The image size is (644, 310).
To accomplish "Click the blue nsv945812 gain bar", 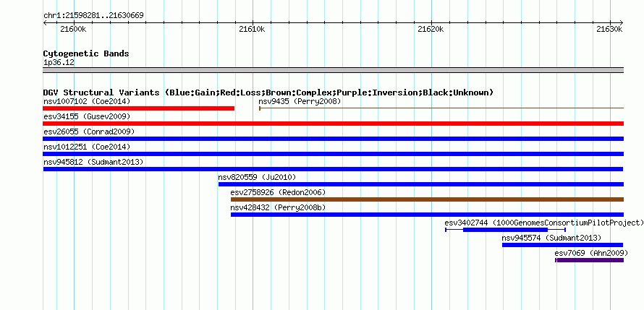I will (x=333, y=169).
